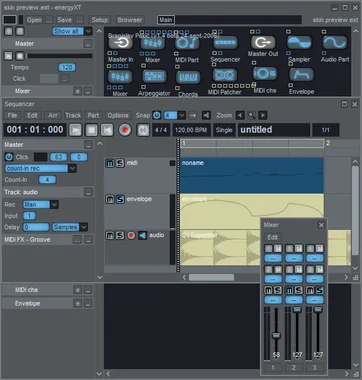Screen dimensions: 362x380
Task: Collapse the Sequencer Master section
Action: 88,145
